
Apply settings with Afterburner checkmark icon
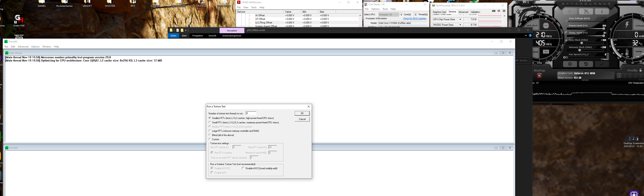pyautogui.click(x=601, y=64)
